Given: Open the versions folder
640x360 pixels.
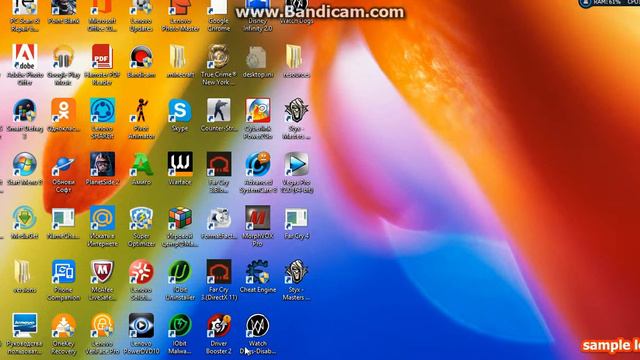Looking at the screenshot, I should pos(25,276).
